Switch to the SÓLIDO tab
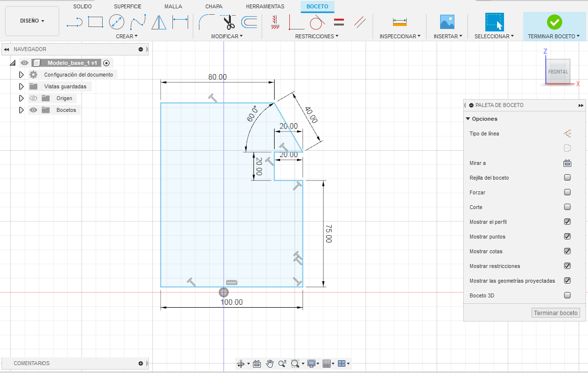This screenshot has height=373, width=588. (x=83, y=6)
